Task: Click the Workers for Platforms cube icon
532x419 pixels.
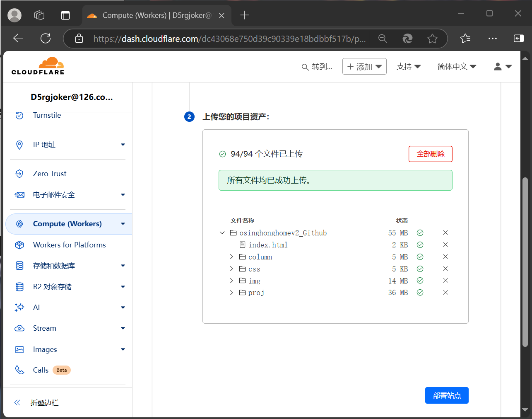Action: (x=19, y=245)
